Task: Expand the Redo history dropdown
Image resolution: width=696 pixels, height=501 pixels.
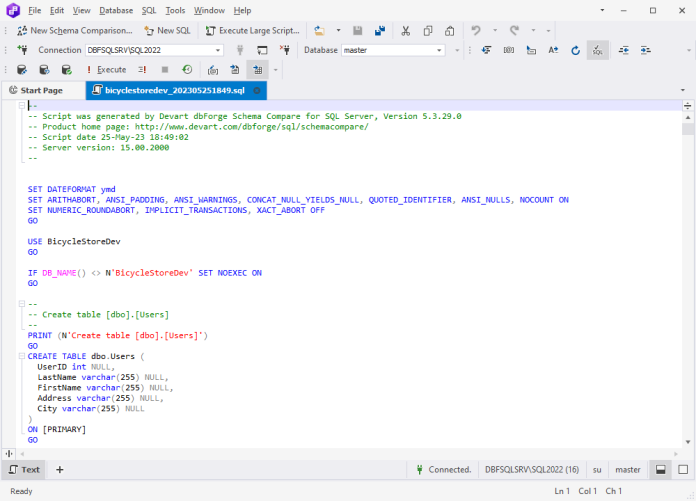Action: 534,31
